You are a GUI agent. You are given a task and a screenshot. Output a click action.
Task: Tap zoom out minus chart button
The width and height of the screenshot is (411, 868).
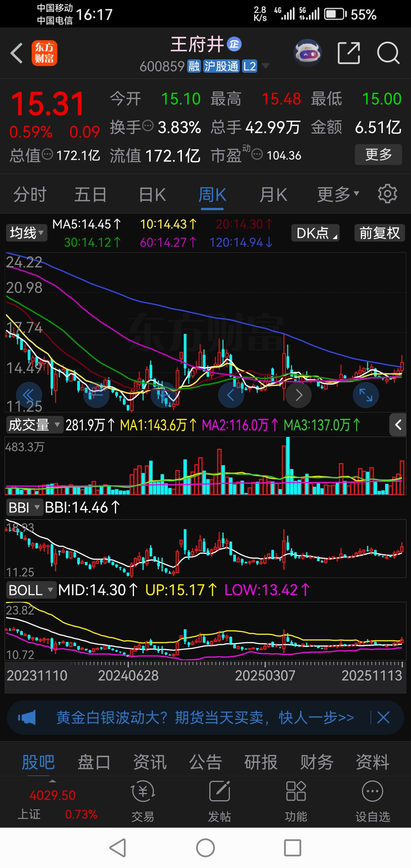(97, 395)
